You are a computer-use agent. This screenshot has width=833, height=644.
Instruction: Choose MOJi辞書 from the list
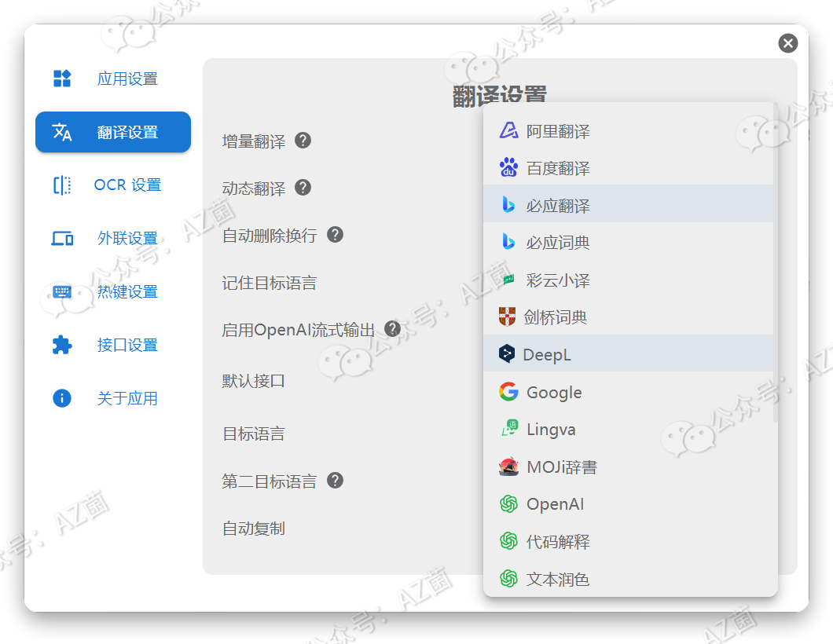click(628, 467)
